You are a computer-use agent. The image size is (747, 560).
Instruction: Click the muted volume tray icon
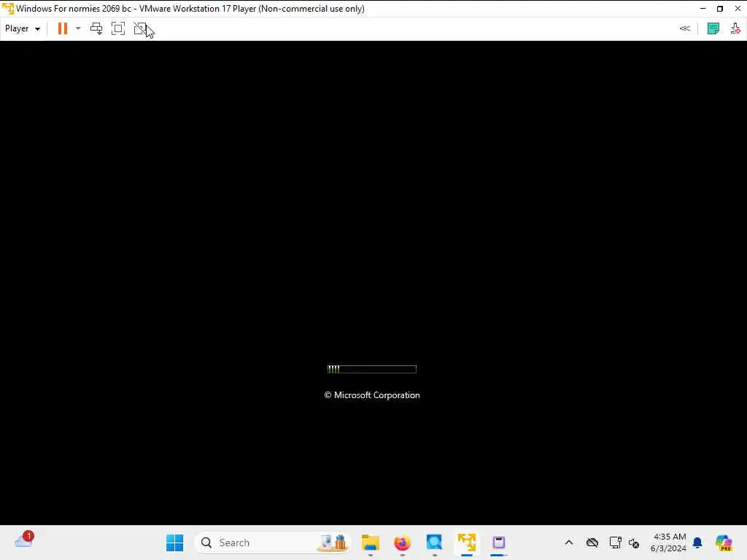pos(634,542)
